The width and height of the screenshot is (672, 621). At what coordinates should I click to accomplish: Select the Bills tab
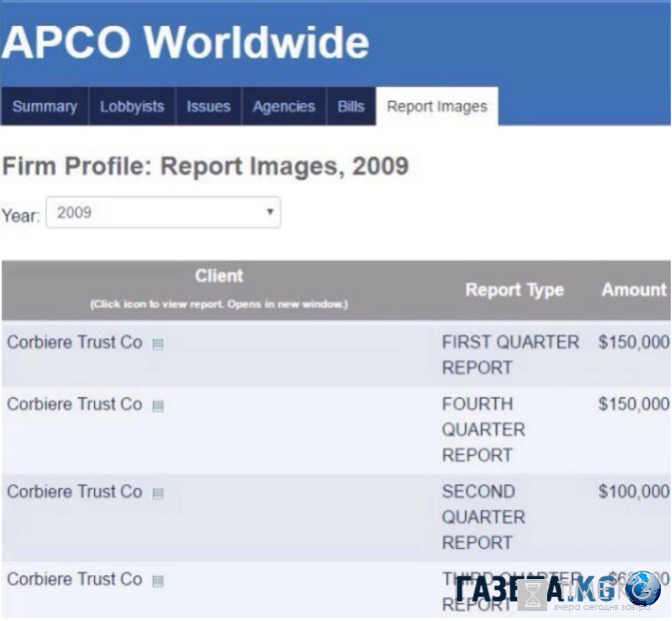tap(351, 106)
